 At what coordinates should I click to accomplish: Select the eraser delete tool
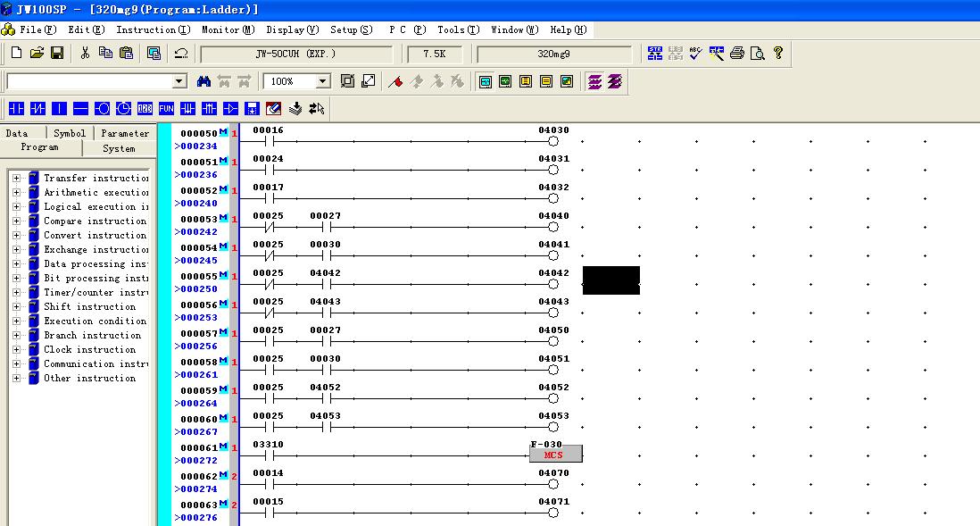274,109
